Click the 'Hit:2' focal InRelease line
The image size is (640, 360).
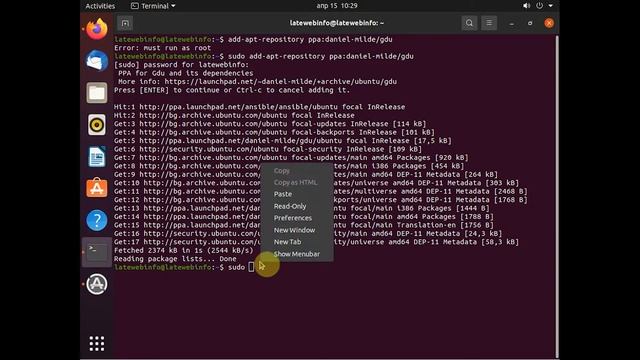click(234, 116)
